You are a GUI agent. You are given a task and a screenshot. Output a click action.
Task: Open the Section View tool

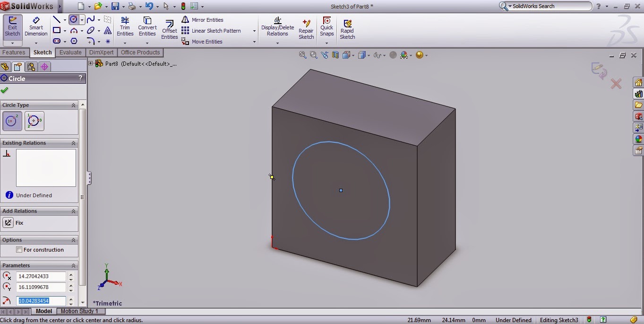pos(335,55)
